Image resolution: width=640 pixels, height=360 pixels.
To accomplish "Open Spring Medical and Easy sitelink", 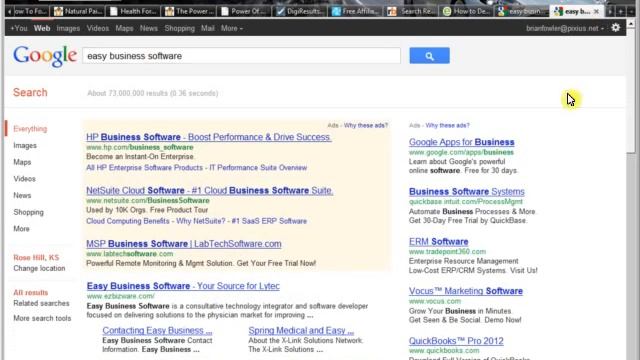I will pyautogui.click(x=301, y=331).
